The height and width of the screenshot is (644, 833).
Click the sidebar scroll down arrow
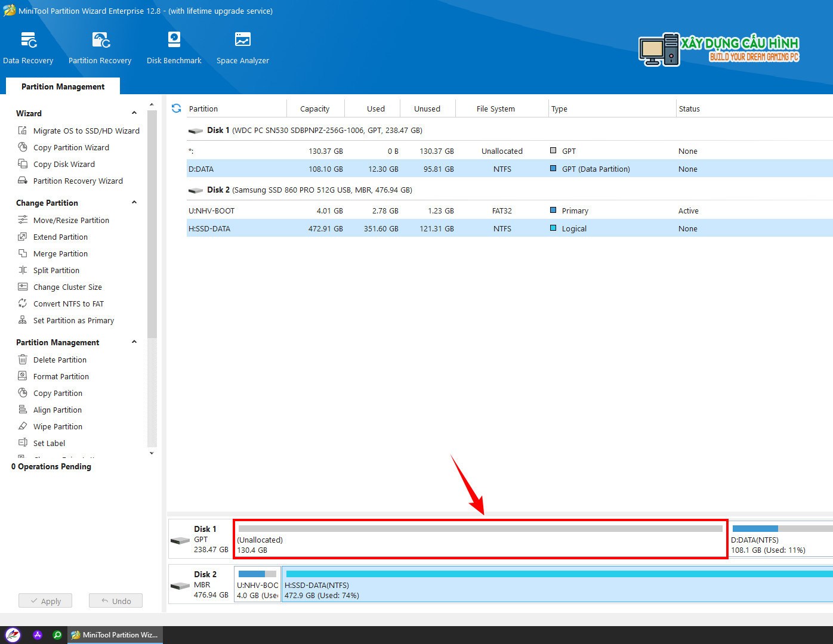pos(152,453)
